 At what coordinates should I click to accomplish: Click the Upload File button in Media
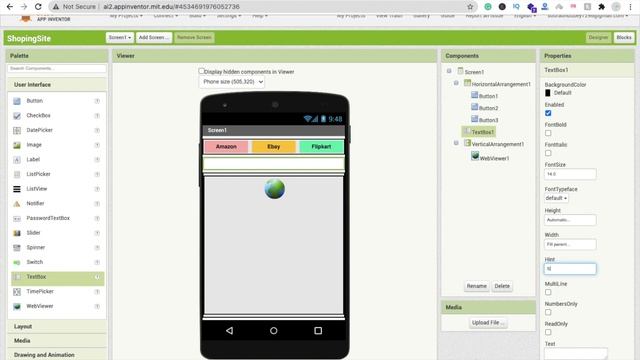(489, 323)
